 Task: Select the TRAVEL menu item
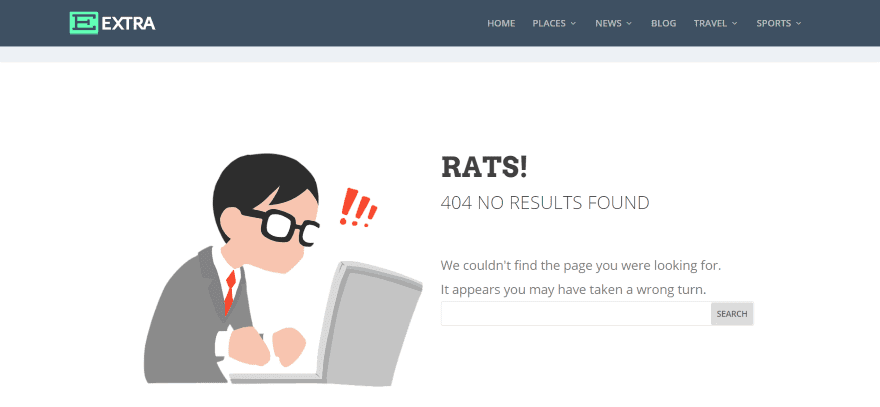click(x=711, y=24)
